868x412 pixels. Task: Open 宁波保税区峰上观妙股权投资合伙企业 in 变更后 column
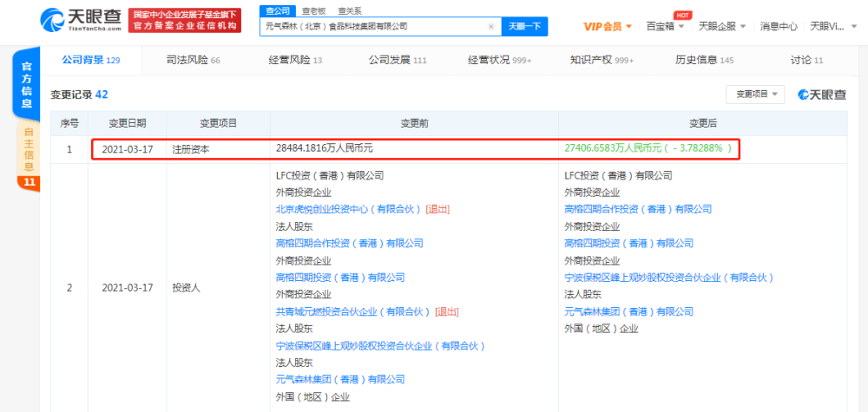(x=668, y=278)
